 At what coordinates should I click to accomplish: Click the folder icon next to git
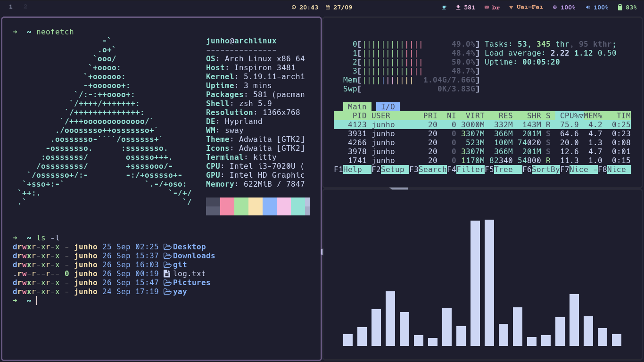(167, 265)
